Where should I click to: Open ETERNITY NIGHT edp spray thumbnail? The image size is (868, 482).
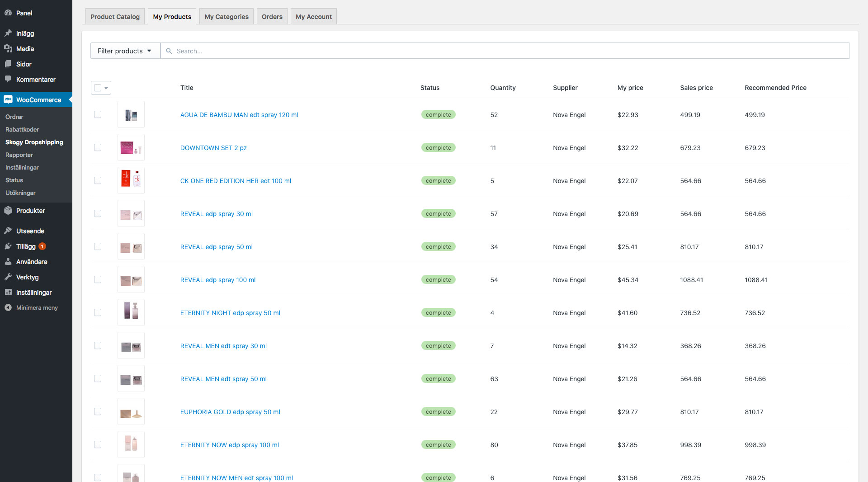pyautogui.click(x=131, y=312)
